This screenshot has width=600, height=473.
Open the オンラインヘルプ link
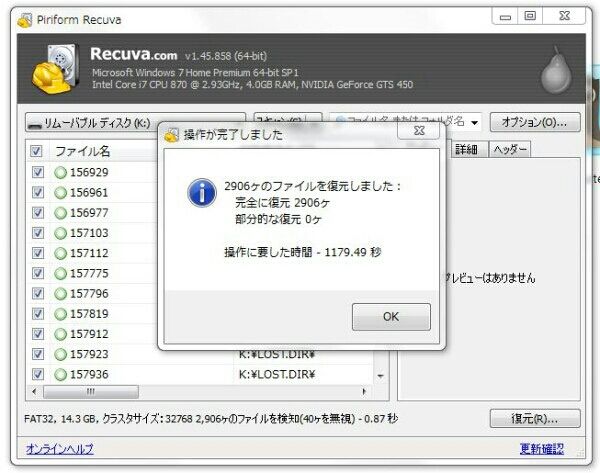pyautogui.click(x=60, y=449)
